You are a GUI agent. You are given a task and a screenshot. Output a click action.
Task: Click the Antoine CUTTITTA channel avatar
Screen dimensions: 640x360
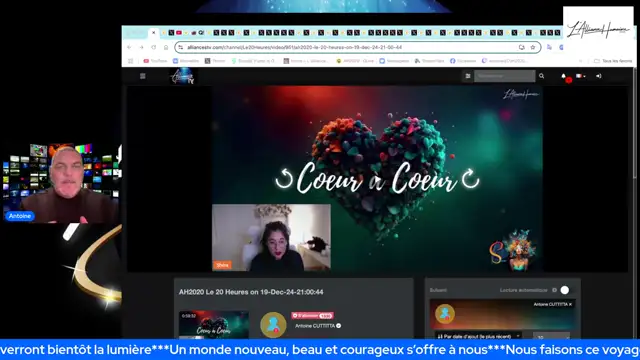(273, 324)
